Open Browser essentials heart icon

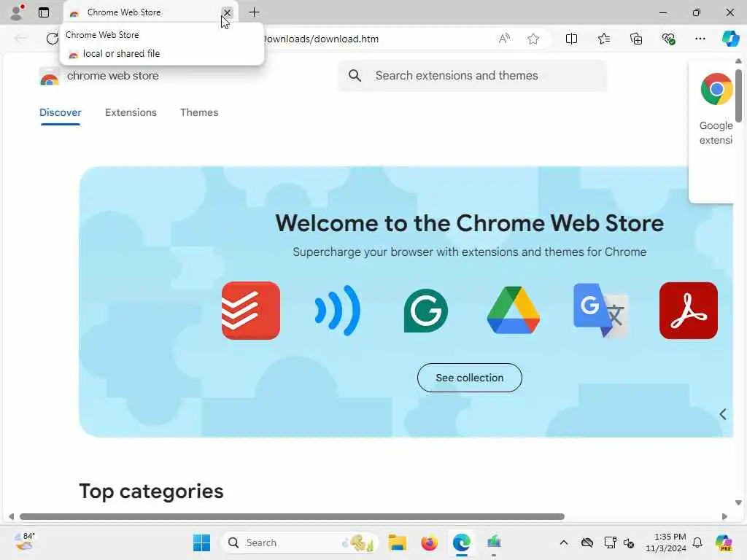pyautogui.click(x=668, y=39)
